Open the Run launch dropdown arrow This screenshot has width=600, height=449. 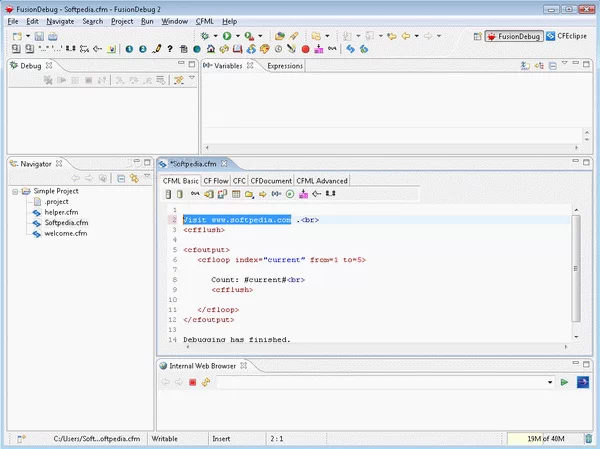238,36
